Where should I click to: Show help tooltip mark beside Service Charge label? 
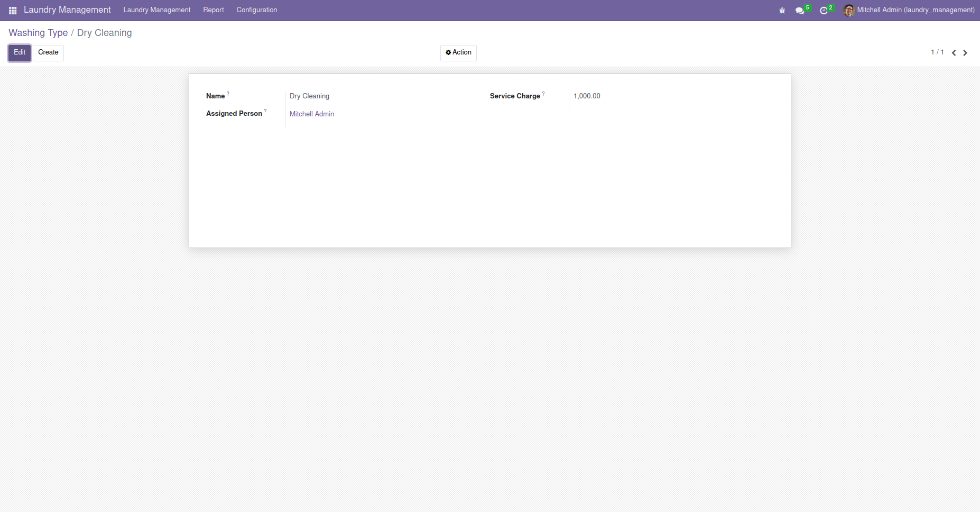pos(543,94)
